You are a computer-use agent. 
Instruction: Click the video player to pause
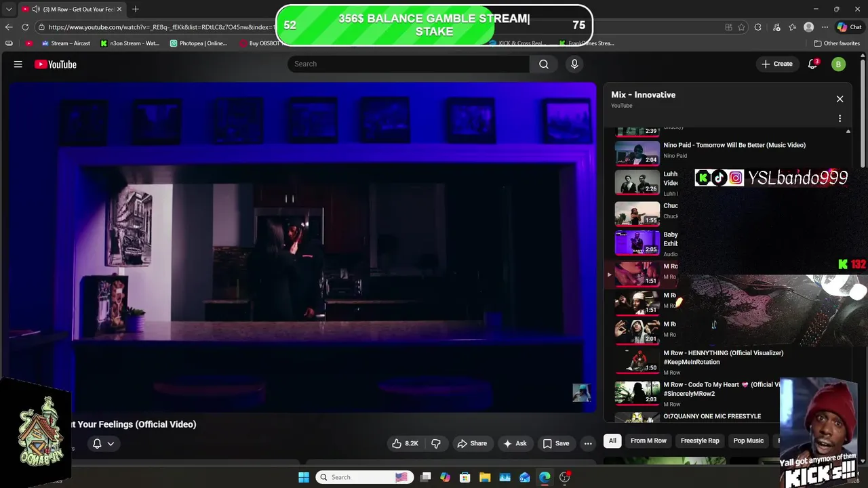[x=302, y=247]
